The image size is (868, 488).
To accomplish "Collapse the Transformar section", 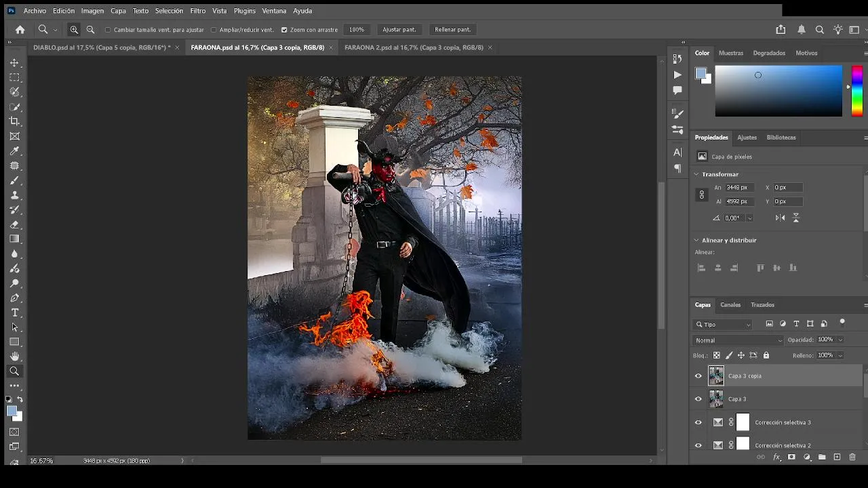I will 696,174.
